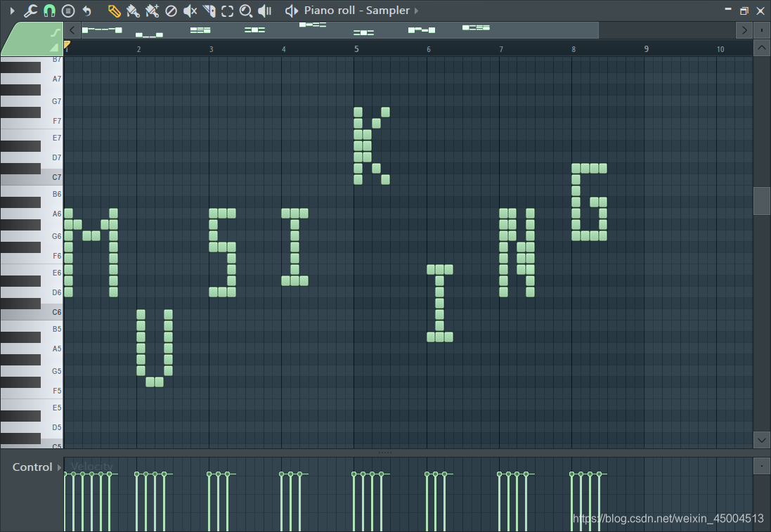Toggle the snap magnet
The height and width of the screenshot is (532, 771).
point(49,11)
